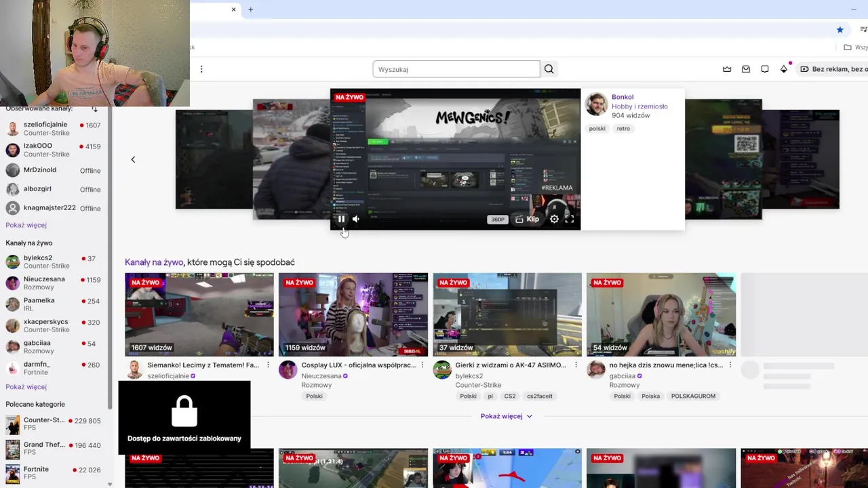868x488 pixels.
Task: Open Nieuczesana live channel in sidebar
Action: (x=54, y=283)
